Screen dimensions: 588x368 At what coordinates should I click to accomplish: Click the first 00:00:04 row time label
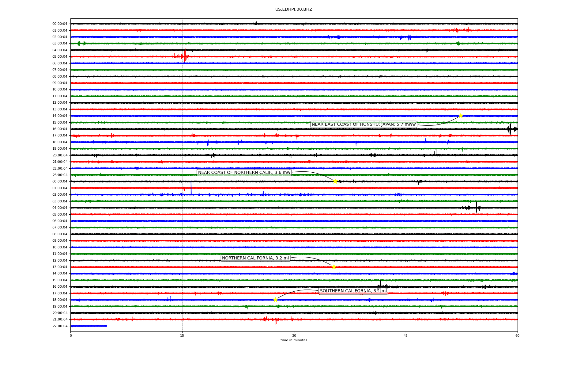click(x=60, y=24)
